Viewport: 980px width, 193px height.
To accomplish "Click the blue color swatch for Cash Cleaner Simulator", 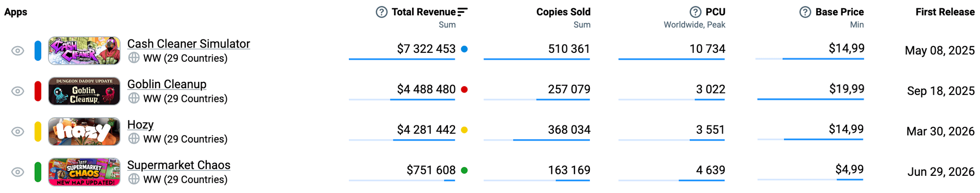I will click(x=38, y=51).
